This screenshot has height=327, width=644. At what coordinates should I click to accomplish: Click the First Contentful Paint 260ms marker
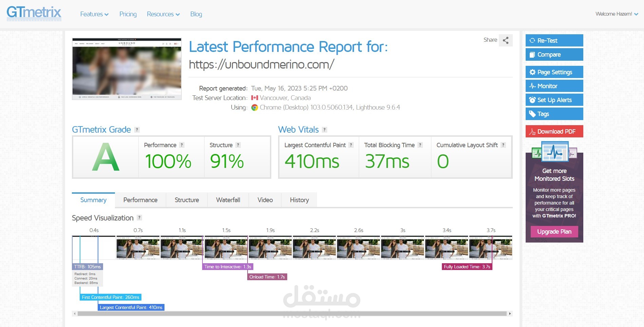[111, 297]
